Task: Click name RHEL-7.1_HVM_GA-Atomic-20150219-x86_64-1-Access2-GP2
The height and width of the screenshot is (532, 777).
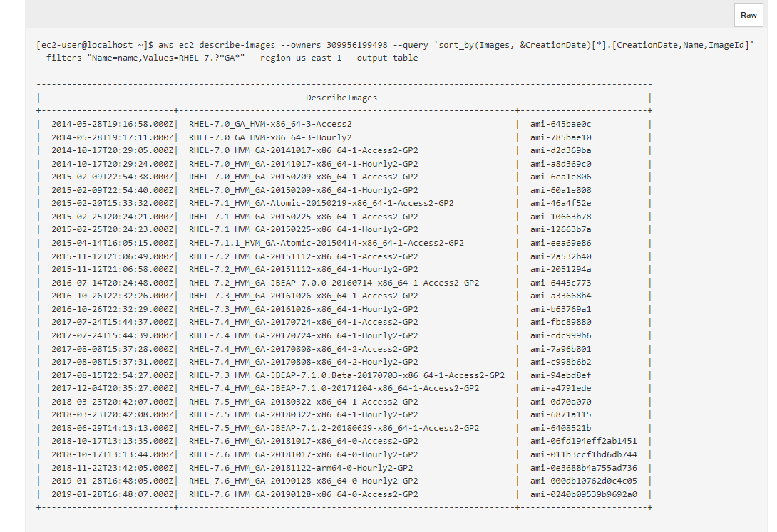Action: click(321, 203)
